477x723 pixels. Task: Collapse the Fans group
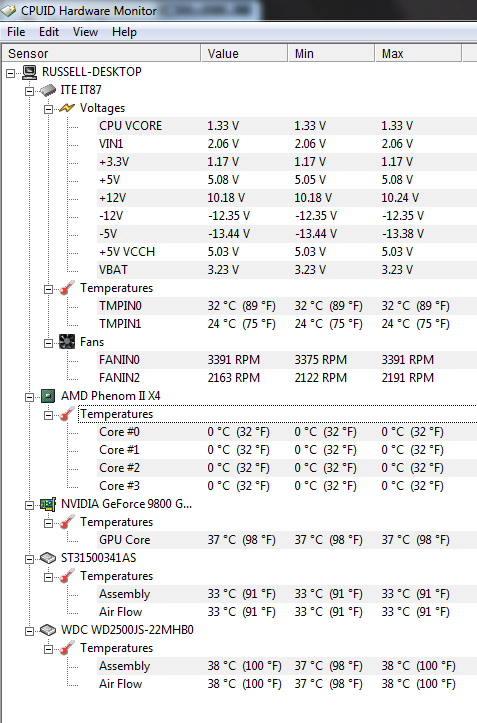(48, 344)
